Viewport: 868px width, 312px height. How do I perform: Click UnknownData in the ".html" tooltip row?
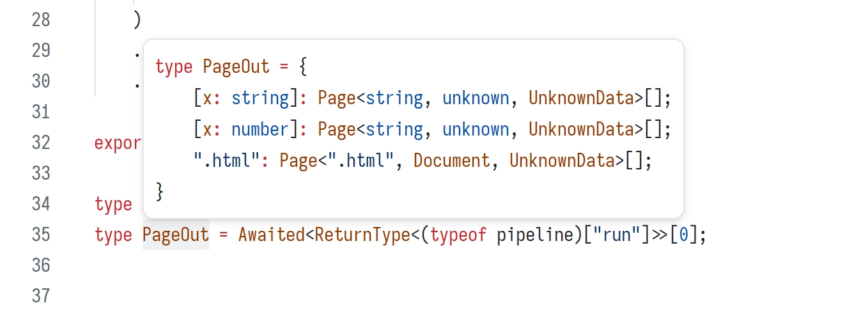(x=562, y=160)
